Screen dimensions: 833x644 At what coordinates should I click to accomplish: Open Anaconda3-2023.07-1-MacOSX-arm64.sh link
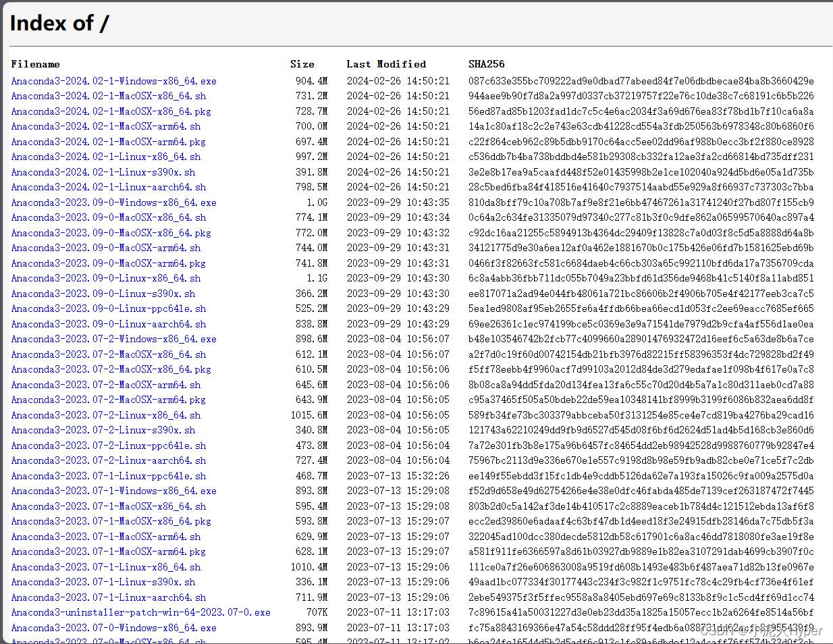tap(105, 537)
